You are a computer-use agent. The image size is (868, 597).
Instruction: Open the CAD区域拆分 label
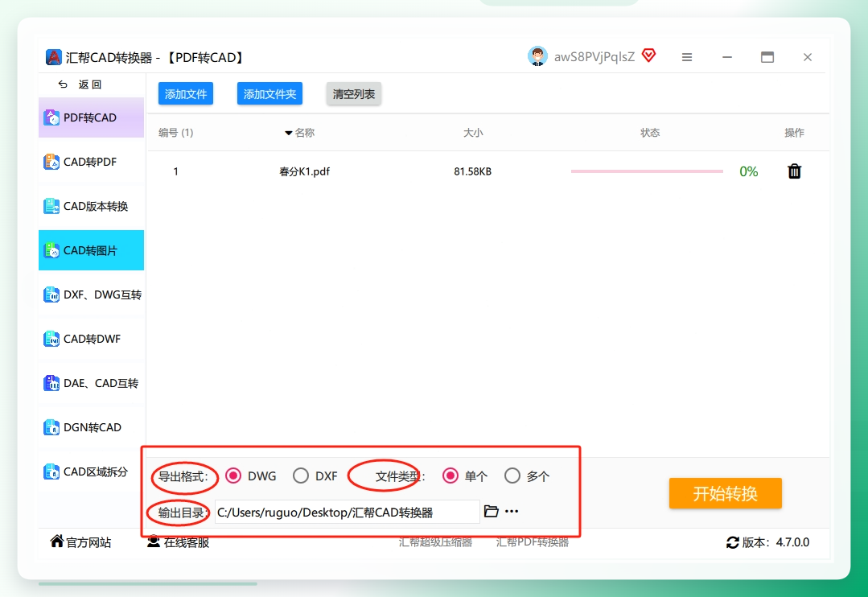point(96,471)
